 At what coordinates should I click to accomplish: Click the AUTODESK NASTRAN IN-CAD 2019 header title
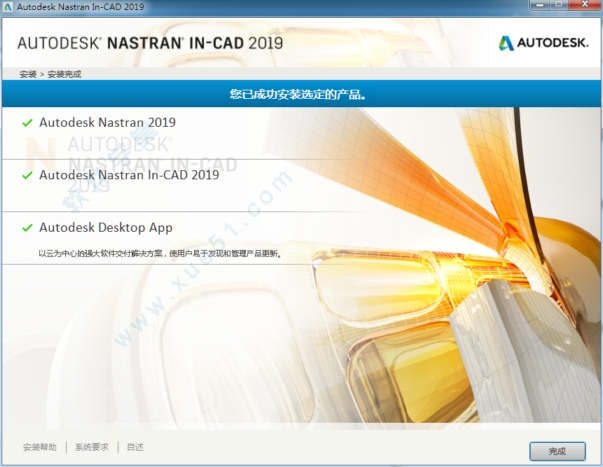[150, 43]
